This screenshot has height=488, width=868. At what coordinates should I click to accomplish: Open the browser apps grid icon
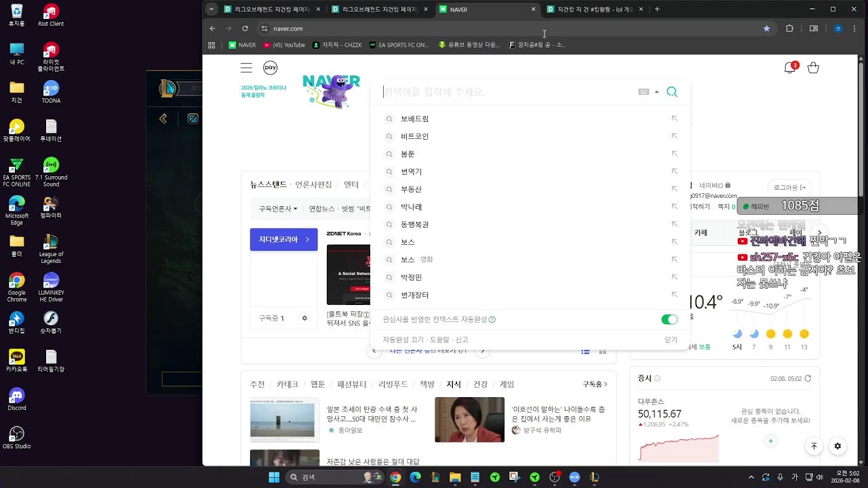[x=212, y=45]
